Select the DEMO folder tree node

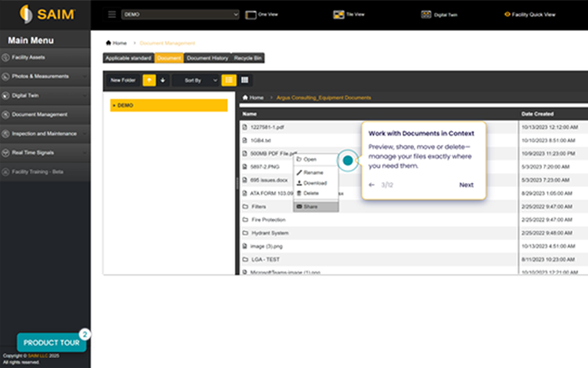(x=168, y=106)
